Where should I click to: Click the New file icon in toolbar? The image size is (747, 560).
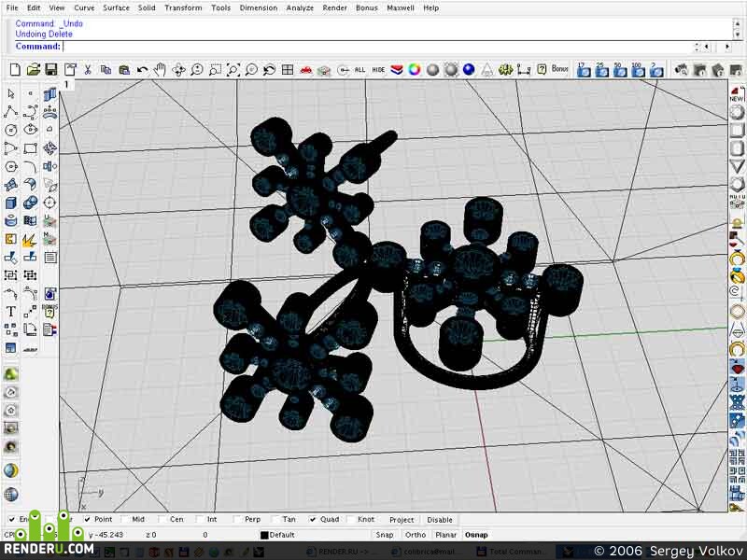pos(15,70)
